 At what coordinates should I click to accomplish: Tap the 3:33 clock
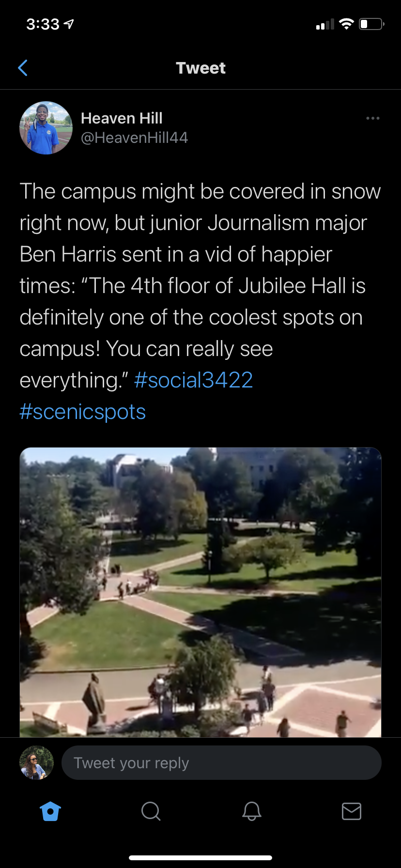(x=43, y=24)
